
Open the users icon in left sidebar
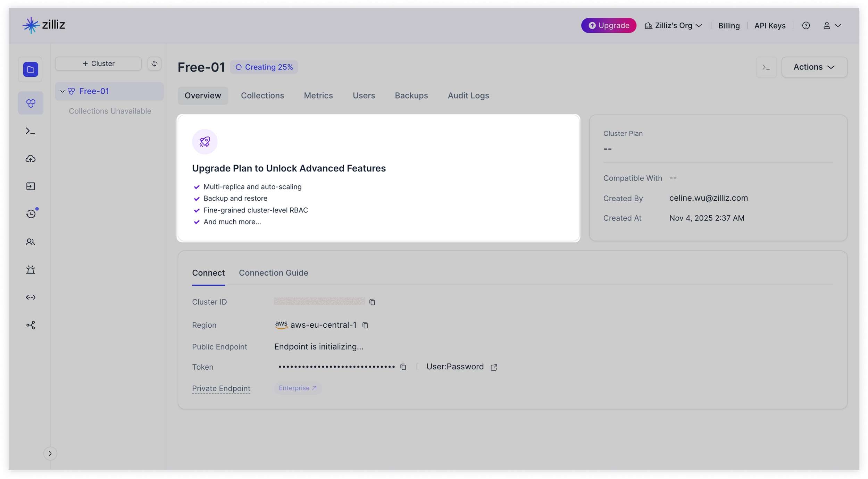click(x=31, y=242)
